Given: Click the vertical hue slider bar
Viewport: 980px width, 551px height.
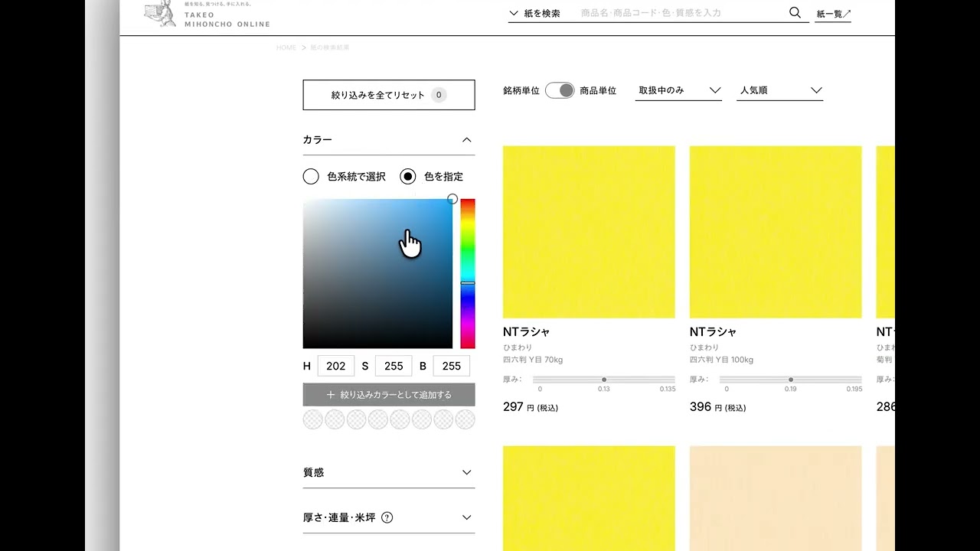Looking at the screenshot, I should pos(468,273).
